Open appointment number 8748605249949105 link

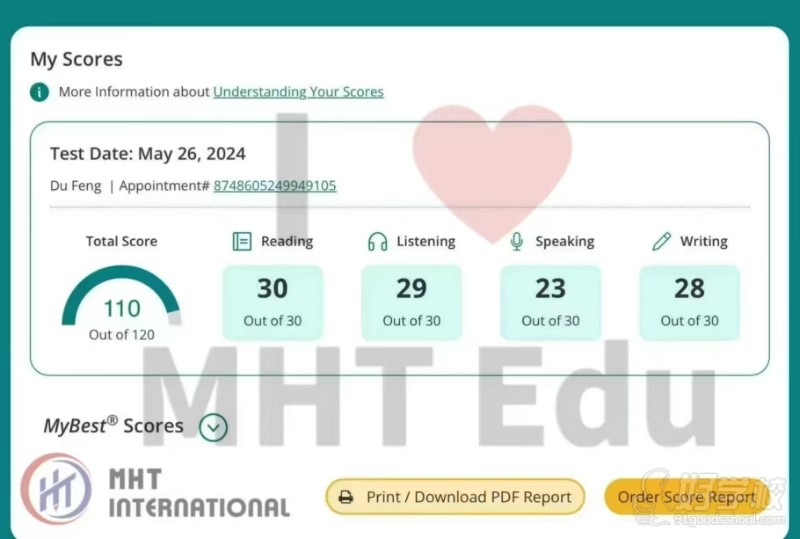pyautogui.click(x=275, y=185)
